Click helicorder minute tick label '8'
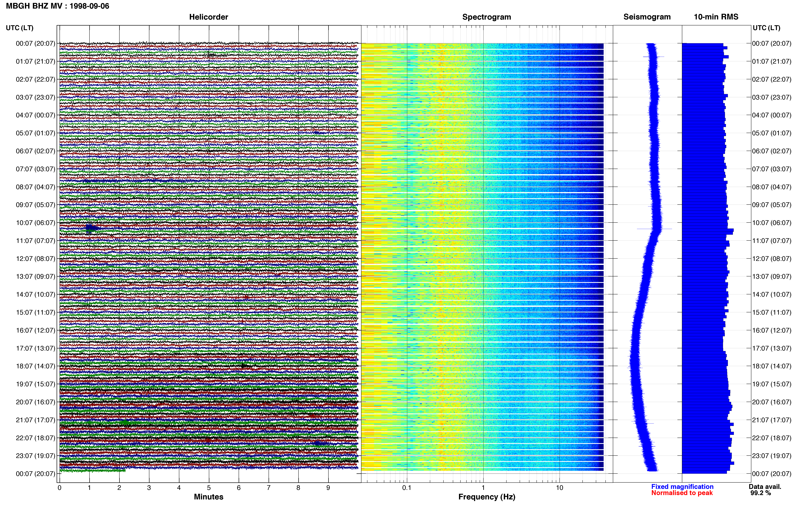This screenshot has height=508, width=812. [x=298, y=488]
